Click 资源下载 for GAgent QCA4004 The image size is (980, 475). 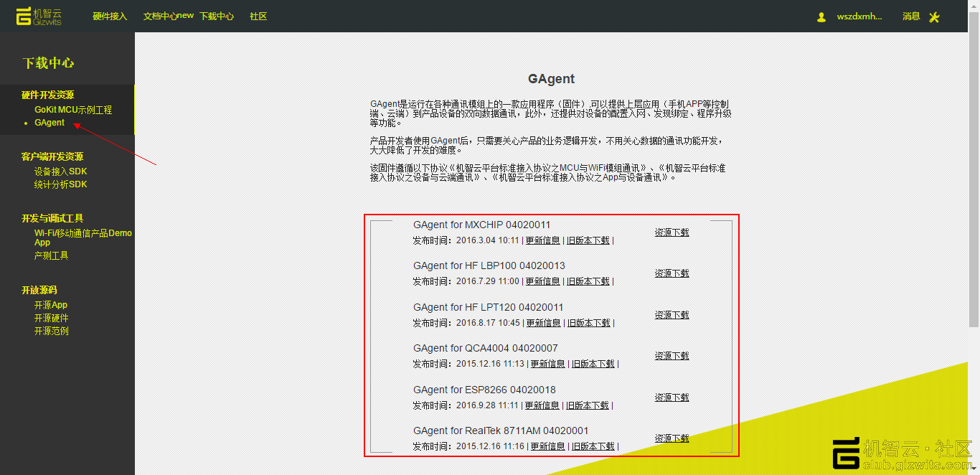click(672, 356)
